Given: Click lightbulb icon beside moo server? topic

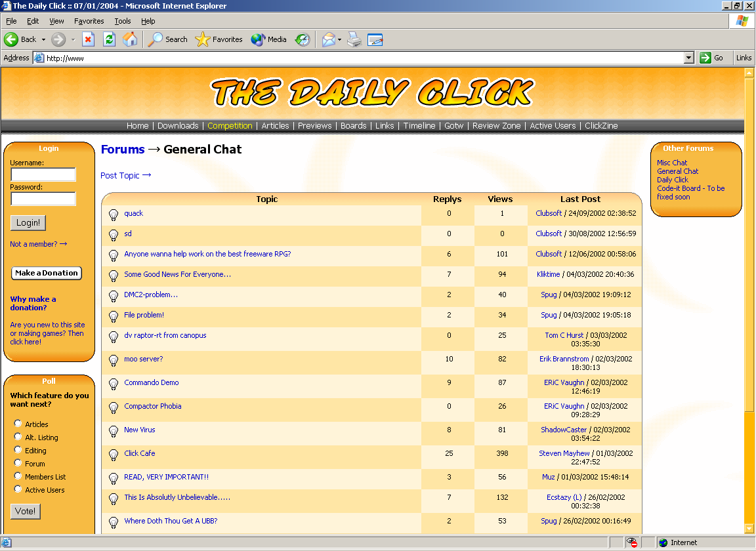Looking at the screenshot, I should [114, 361].
